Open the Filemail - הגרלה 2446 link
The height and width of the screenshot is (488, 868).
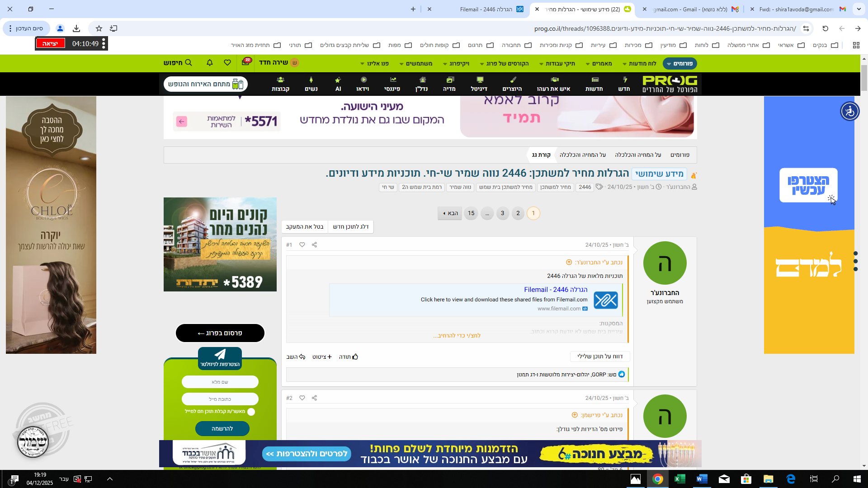click(556, 290)
